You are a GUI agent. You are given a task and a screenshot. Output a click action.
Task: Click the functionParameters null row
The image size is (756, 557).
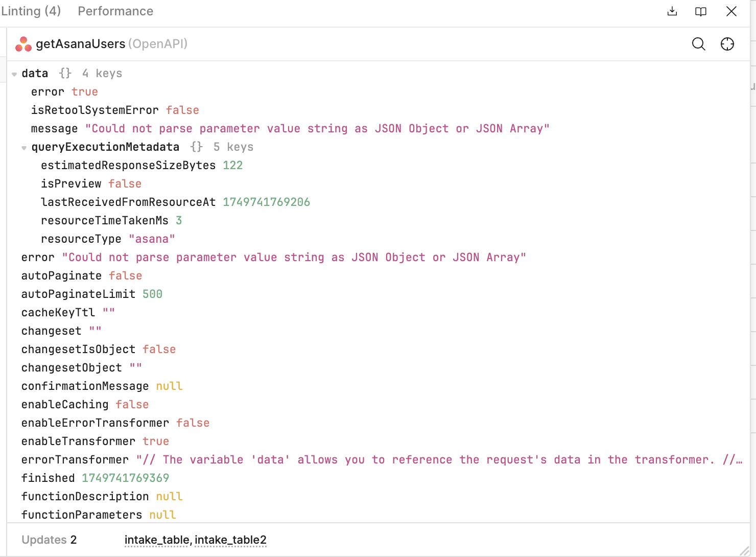[x=99, y=515]
